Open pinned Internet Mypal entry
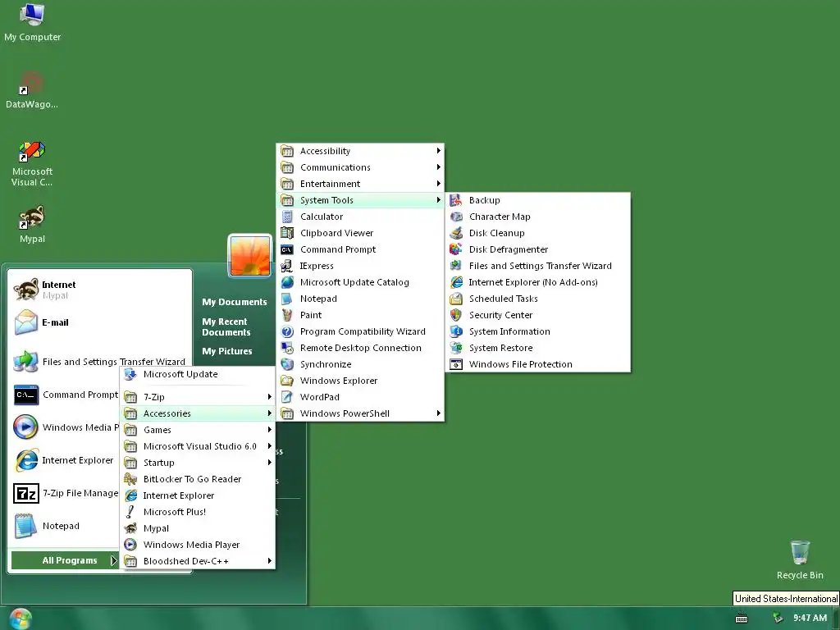 point(100,290)
